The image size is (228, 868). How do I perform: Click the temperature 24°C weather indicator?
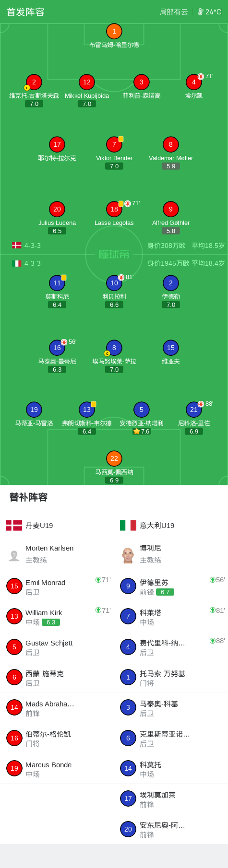pos(210,12)
